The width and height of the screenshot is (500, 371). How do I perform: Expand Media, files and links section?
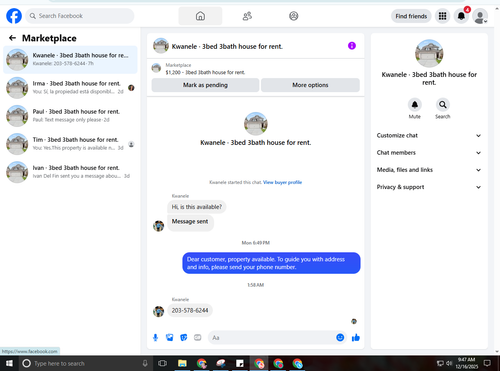[x=429, y=170]
